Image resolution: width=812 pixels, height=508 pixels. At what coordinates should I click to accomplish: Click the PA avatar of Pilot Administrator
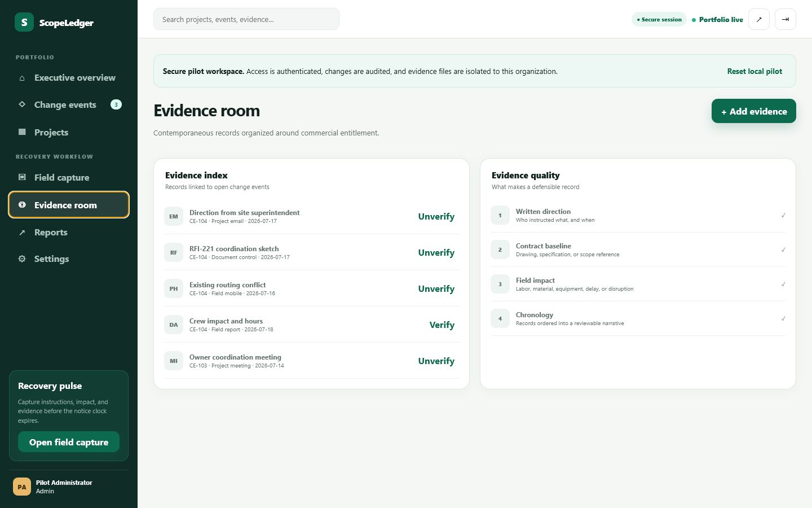click(x=22, y=487)
